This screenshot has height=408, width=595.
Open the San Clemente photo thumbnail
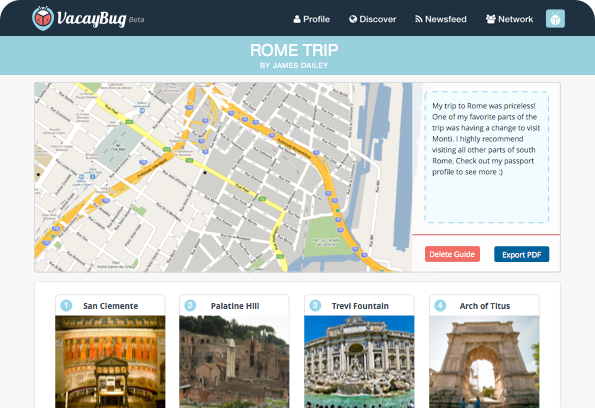pos(110,362)
